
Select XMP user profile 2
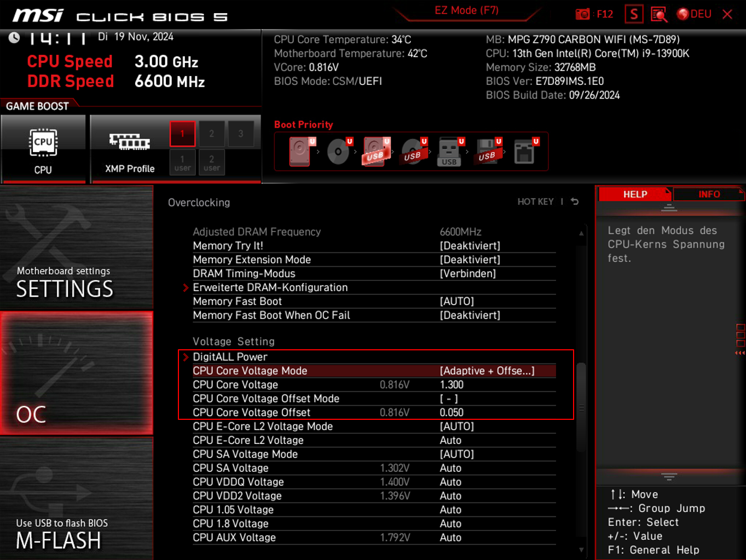click(212, 163)
